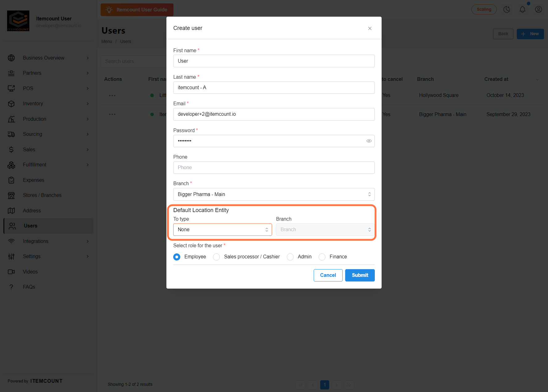The height and width of the screenshot is (392, 548).
Task: Open the To type None dropdown
Action: 223,230
